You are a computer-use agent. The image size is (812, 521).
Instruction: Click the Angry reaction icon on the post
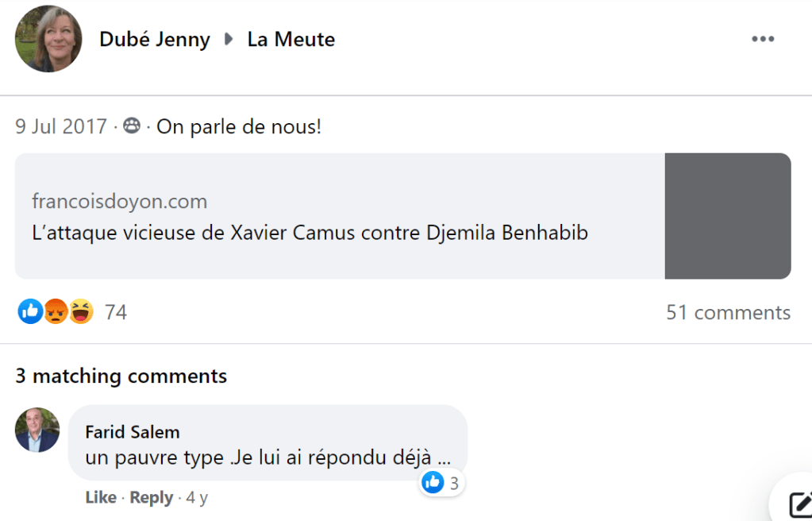point(56,312)
